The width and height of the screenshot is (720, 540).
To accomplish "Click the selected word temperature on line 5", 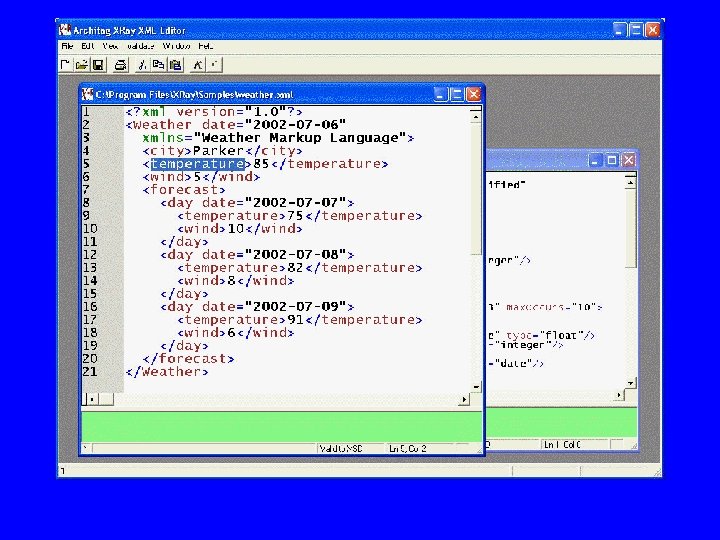I will (x=198, y=164).
